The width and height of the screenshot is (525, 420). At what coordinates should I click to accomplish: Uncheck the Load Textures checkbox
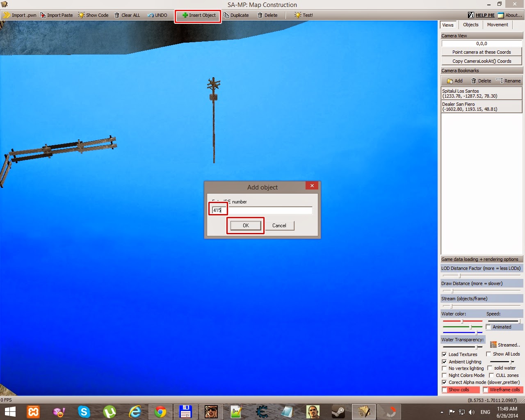444,354
